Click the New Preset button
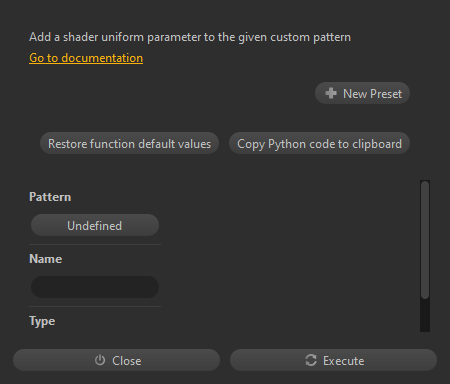Viewport: 450px width, 384px height. coord(362,93)
